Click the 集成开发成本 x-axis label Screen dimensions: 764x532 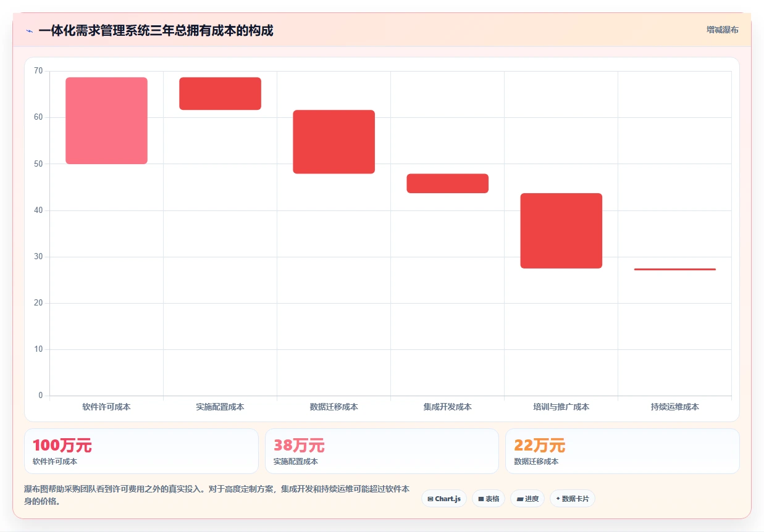click(x=447, y=407)
